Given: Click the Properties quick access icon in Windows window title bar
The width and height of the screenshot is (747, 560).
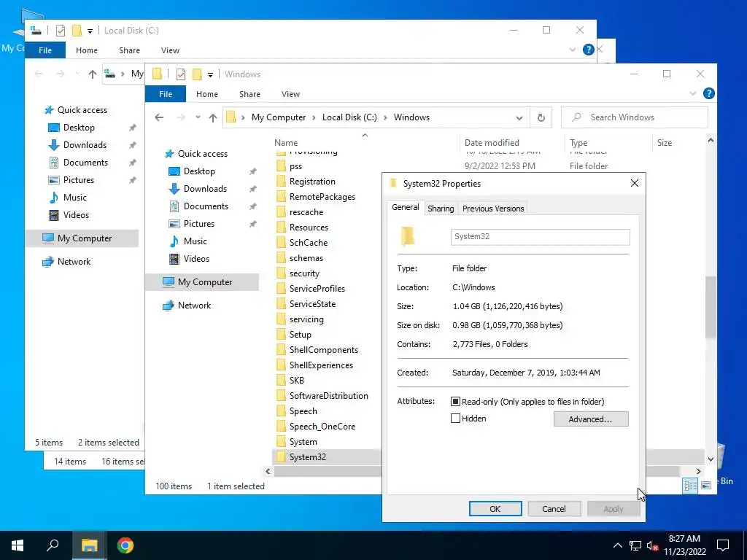Looking at the screenshot, I should 181,74.
